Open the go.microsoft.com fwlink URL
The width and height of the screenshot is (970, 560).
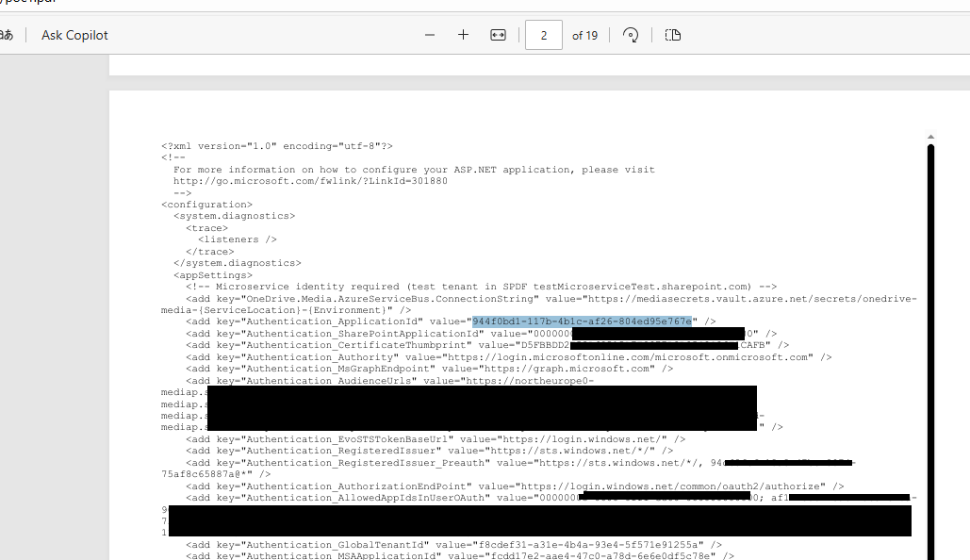click(310, 181)
